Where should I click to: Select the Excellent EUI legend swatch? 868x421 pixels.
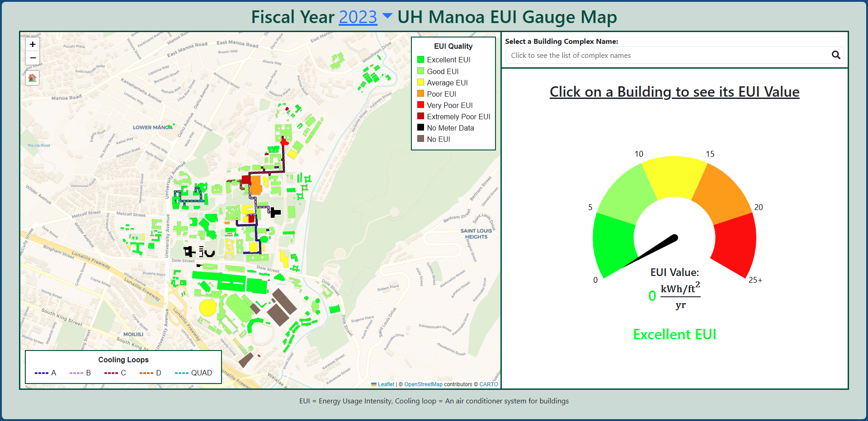pyautogui.click(x=420, y=60)
